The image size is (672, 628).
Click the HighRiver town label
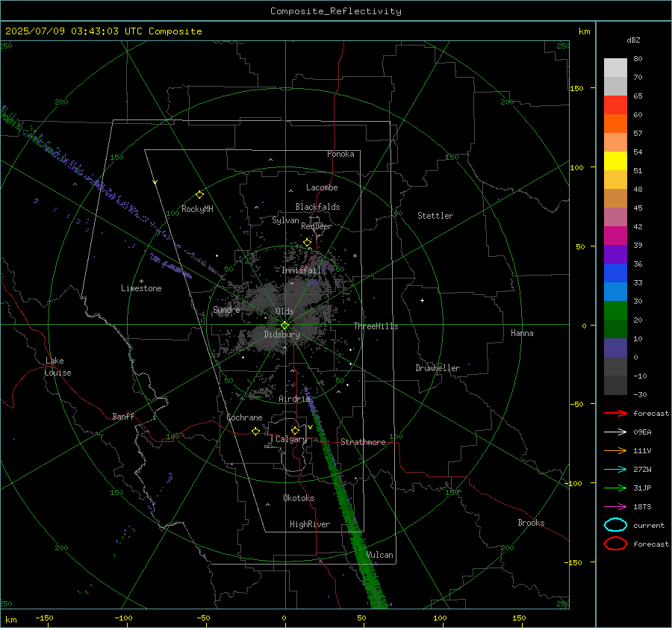click(310, 524)
